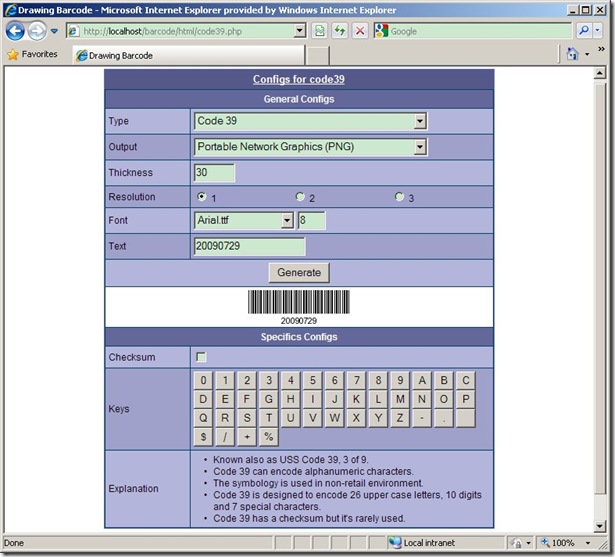Open the Home button dropdown arrow

tap(587, 54)
